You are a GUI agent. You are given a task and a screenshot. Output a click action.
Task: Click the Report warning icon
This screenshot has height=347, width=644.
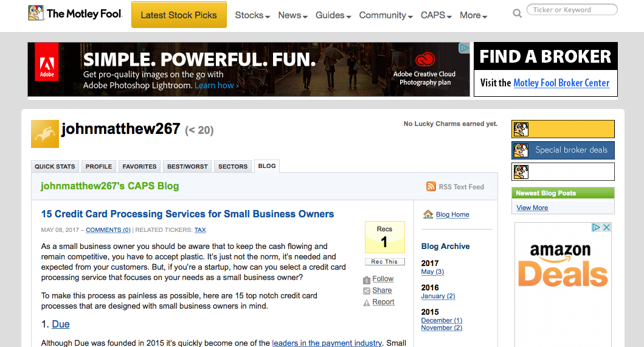point(366,303)
